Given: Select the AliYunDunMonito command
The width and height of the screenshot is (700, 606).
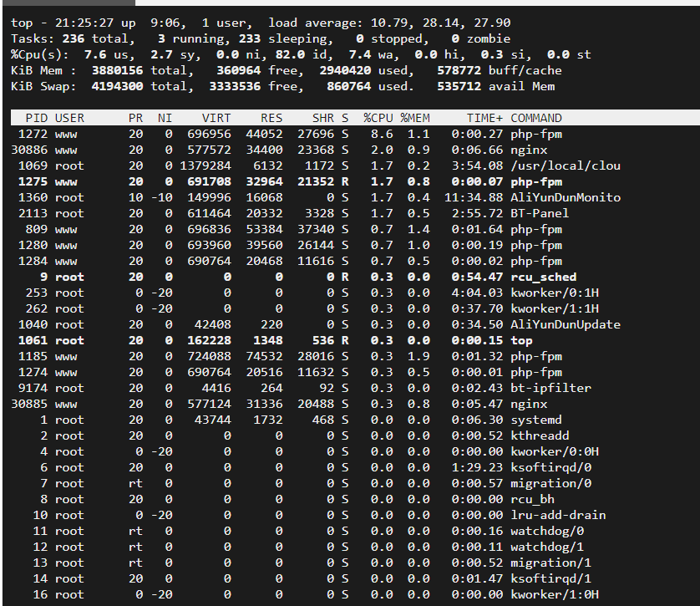Looking at the screenshot, I should 566,197.
